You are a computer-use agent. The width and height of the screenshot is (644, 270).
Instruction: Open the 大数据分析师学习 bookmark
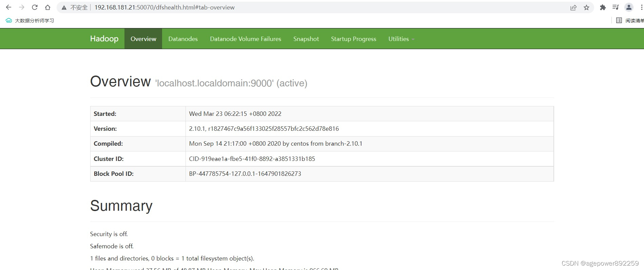coord(30,21)
